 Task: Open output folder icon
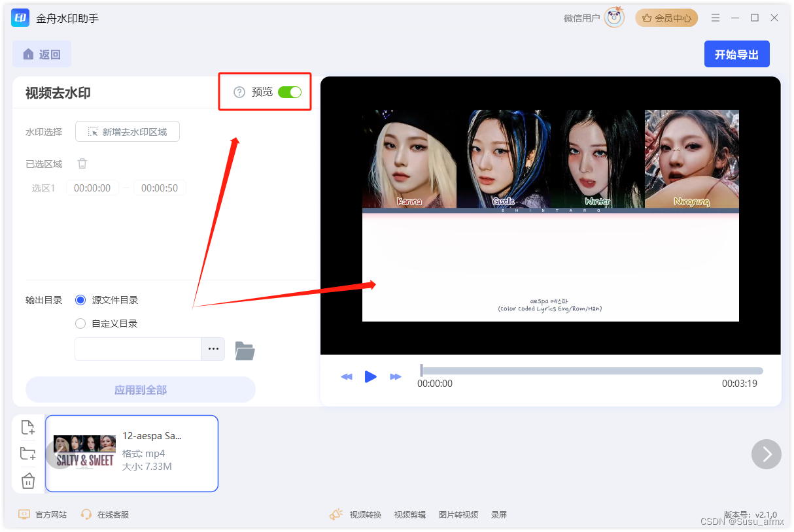coord(245,351)
